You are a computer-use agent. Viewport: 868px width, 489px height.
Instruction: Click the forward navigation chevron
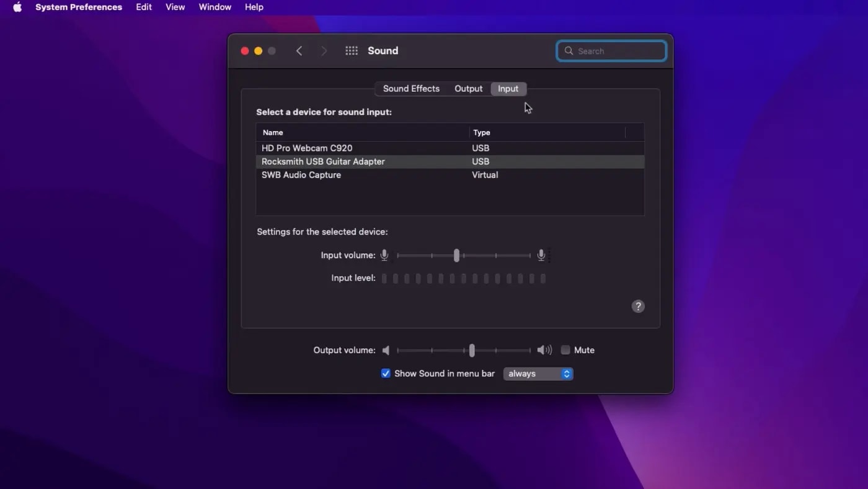(x=324, y=50)
